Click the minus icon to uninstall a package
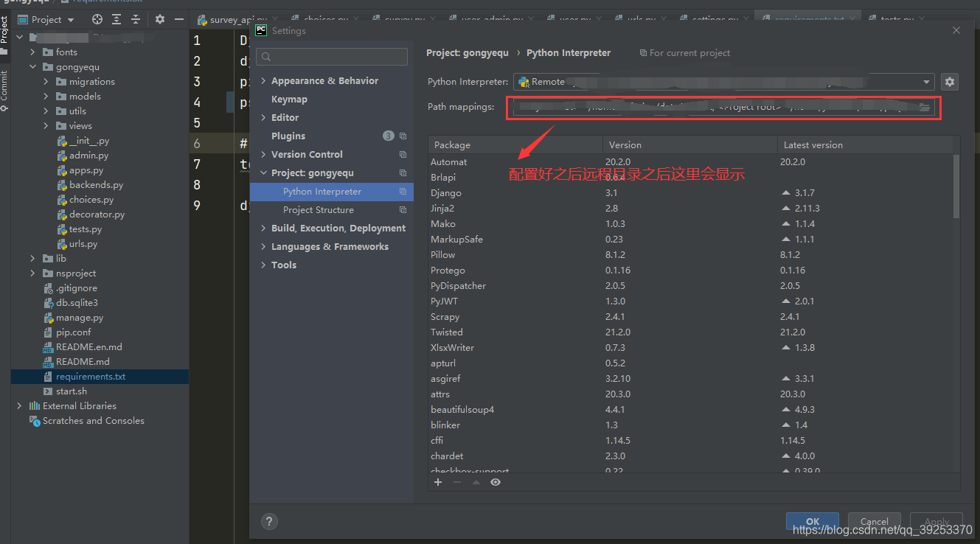 457,482
